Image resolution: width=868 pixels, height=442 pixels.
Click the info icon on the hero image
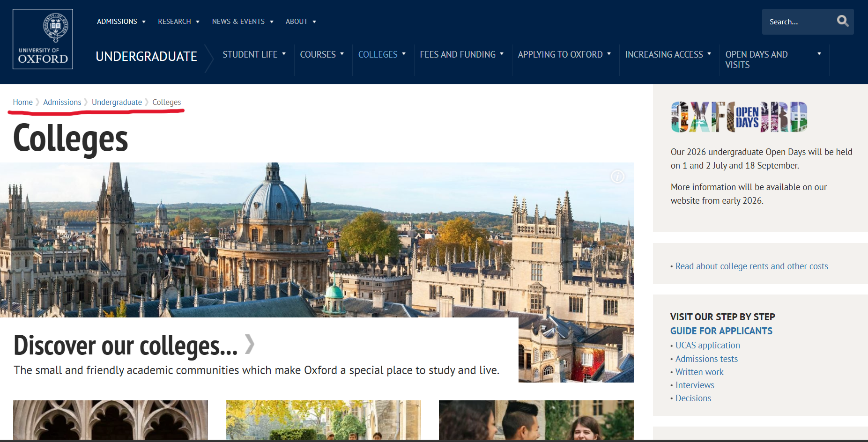point(617,177)
